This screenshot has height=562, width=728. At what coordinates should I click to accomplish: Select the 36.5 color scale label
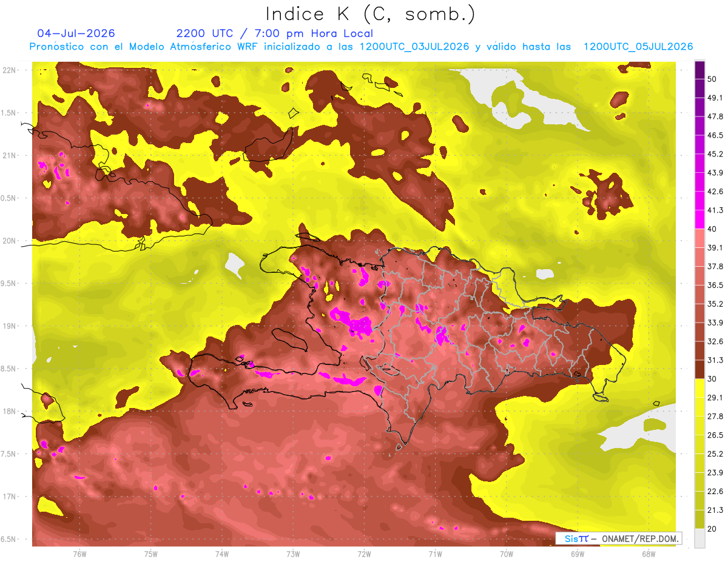coord(715,285)
